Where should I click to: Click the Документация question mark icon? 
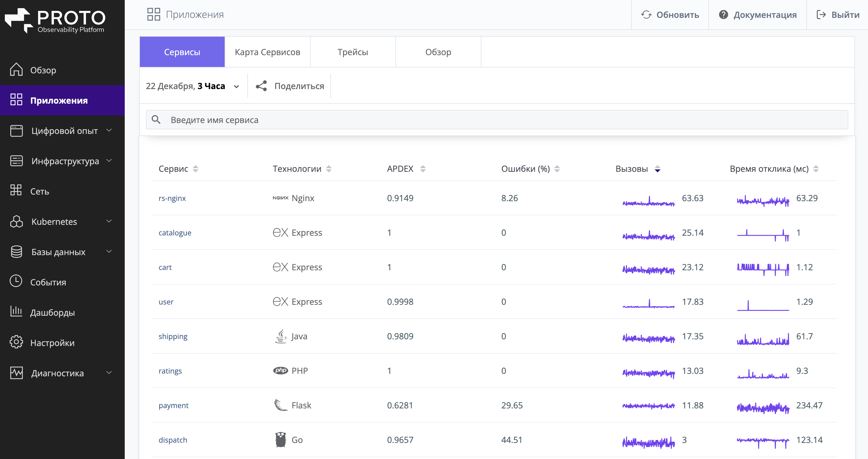(x=724, y=15)
